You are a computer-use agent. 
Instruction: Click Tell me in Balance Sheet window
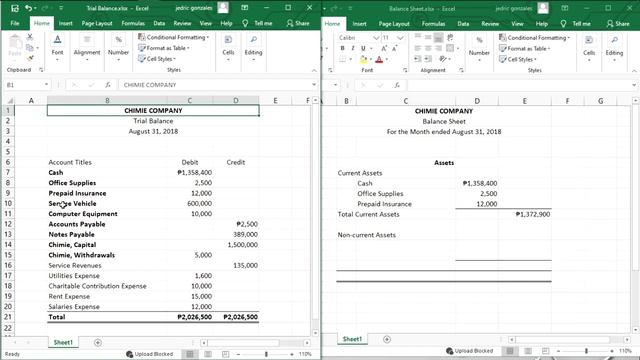point(576,24)
